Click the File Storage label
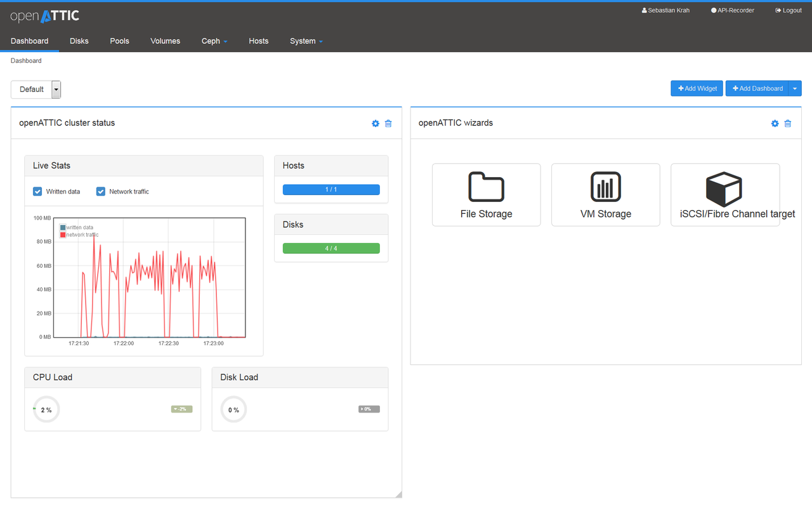The height and width of the screenshot is (509, 812). coord(487,214)
